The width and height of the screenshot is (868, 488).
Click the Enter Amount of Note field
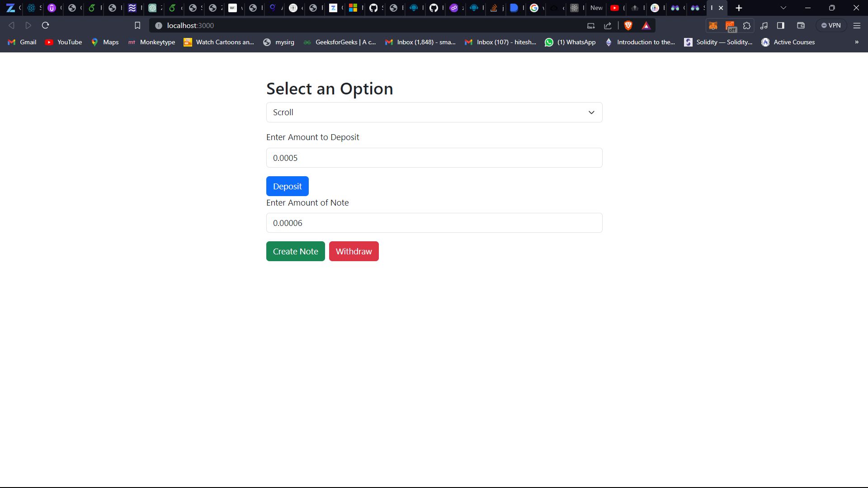point(434,223)
